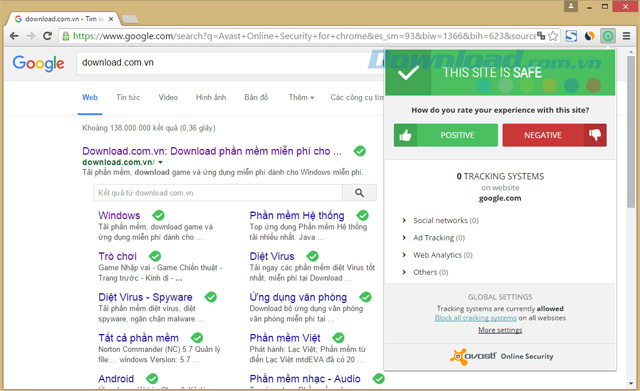The height and width of the screenshot is (391, 640).
Task: Open the Phần mềm Hệ thống sitelink
Action: point(297,215)
